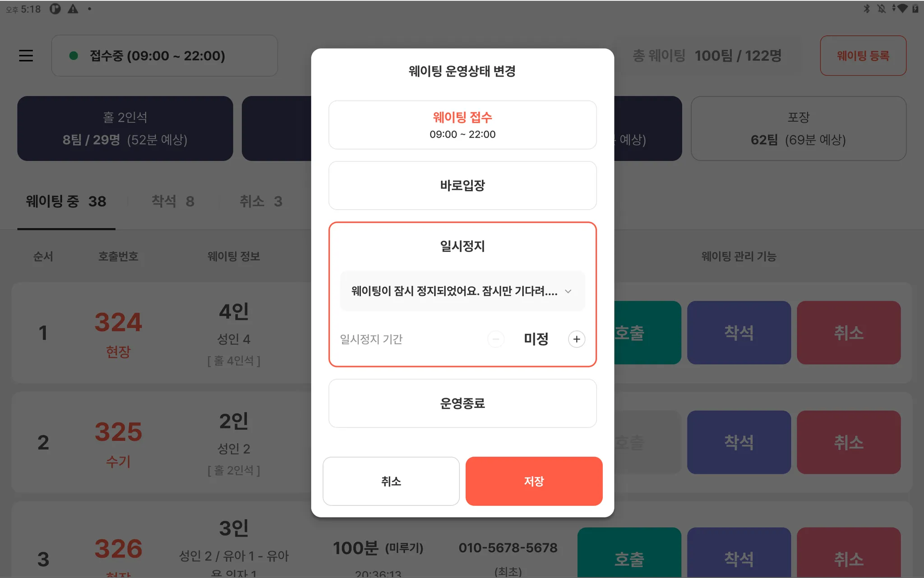Select the 바로입장 operation option
Image resolution: width=924 pixels, height=578 pixels.
tap(462, 185)
